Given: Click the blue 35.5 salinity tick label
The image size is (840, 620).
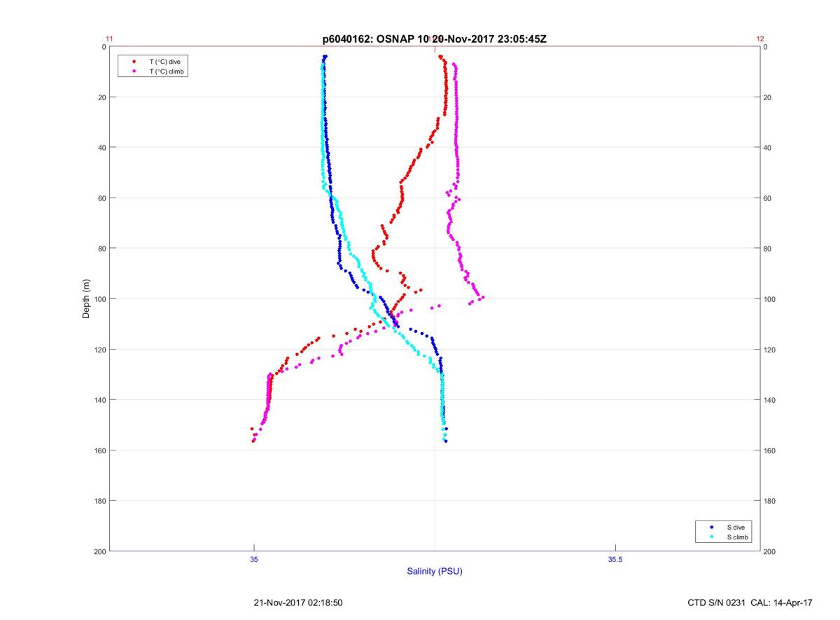Looking at the screenshot, I should point(615,558).
